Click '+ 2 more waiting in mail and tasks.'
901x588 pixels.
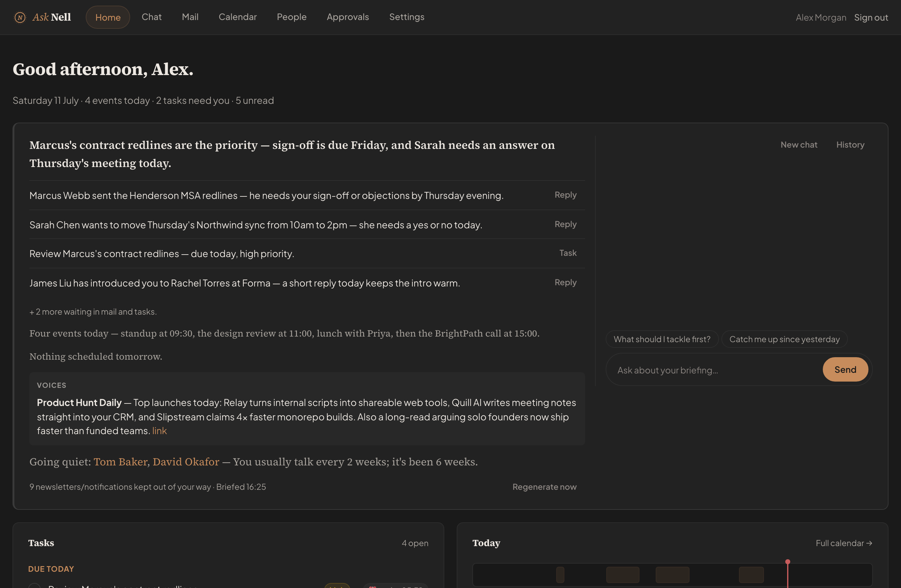pyautogui.click(x=93, y=312)
